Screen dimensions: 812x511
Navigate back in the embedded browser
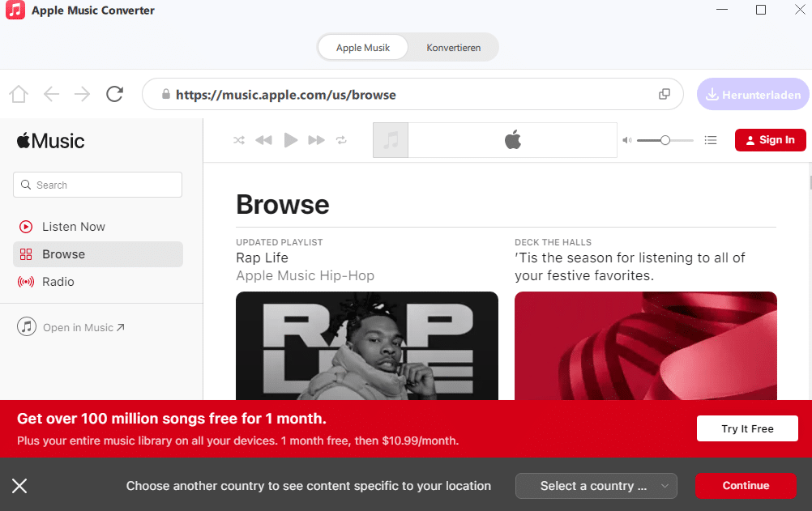click(x=51, y=94)
